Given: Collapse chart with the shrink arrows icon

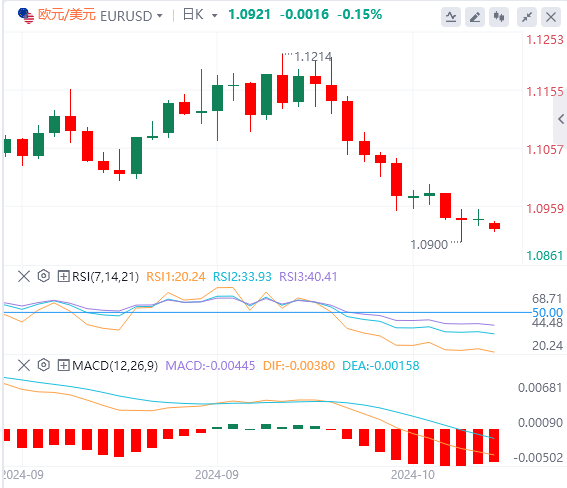Looking at the screenshot, I should pyautogui.click(x=527, y=17).
